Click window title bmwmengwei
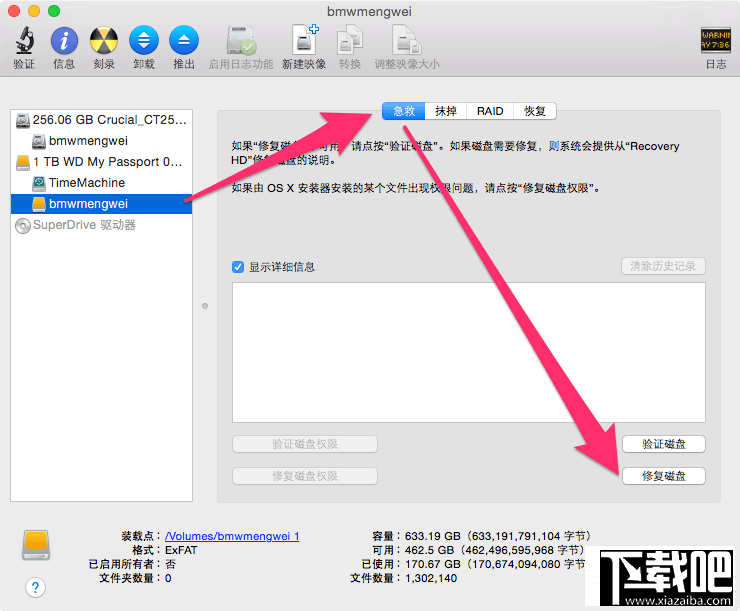Viewport: 740px width, 611px height. pos(370,11)
